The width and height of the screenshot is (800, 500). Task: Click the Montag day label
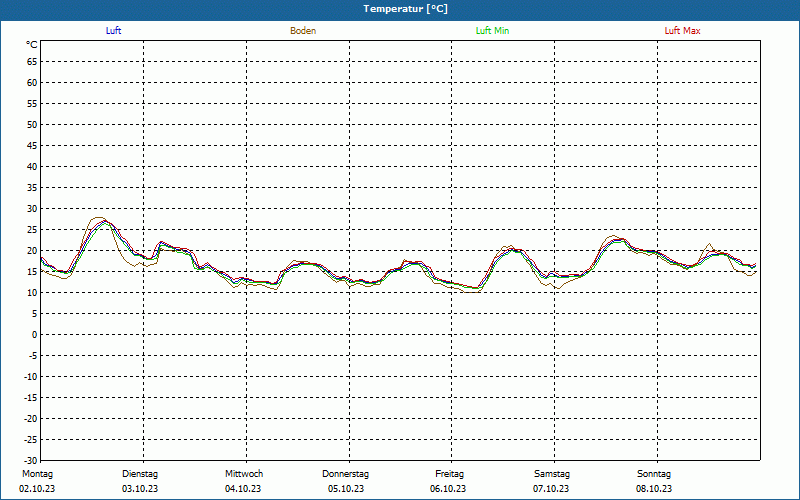[x=38, y=474]
